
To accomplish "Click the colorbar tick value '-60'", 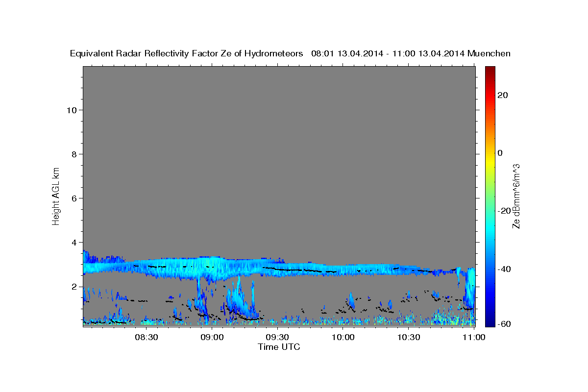I will coord(504,324).
